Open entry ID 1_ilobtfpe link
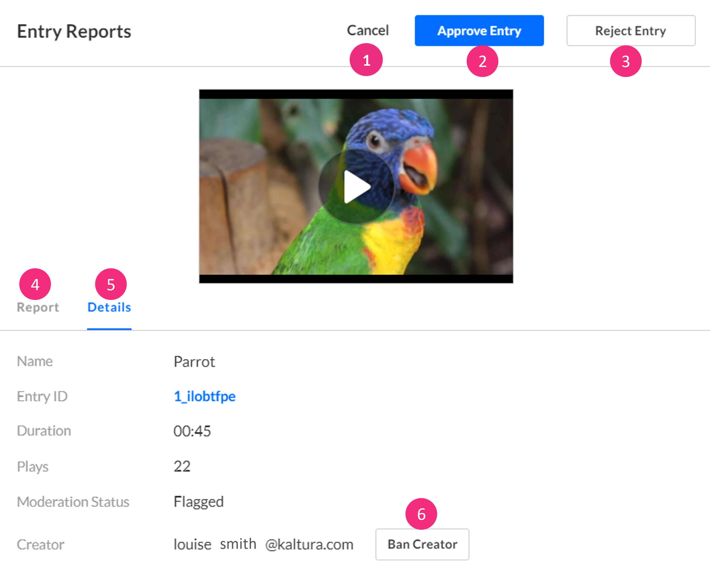 click(205, 396)
